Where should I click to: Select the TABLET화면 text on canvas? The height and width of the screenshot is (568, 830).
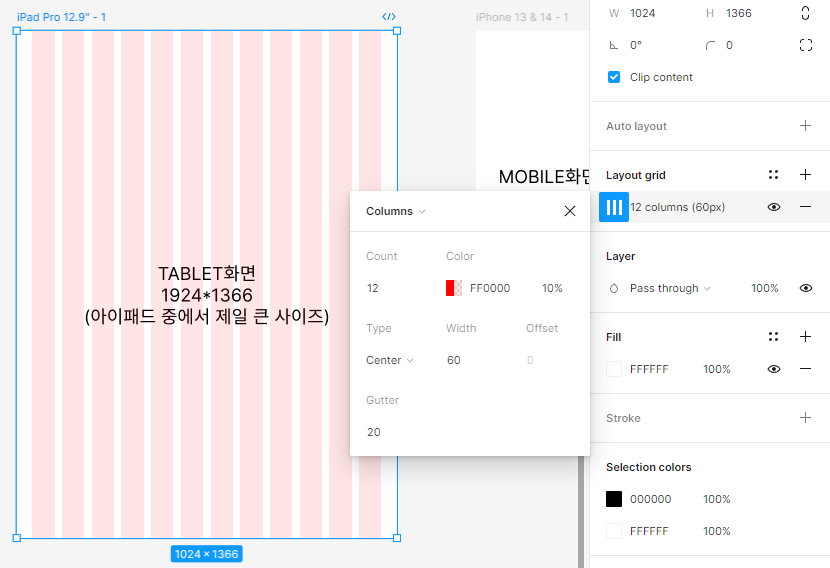(207, 274)
